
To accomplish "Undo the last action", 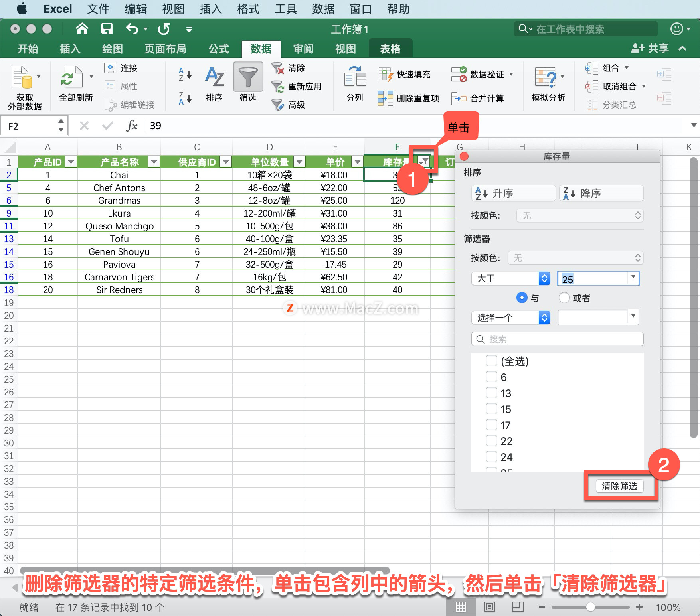I will pyautogui.click(x=132, y=29).
